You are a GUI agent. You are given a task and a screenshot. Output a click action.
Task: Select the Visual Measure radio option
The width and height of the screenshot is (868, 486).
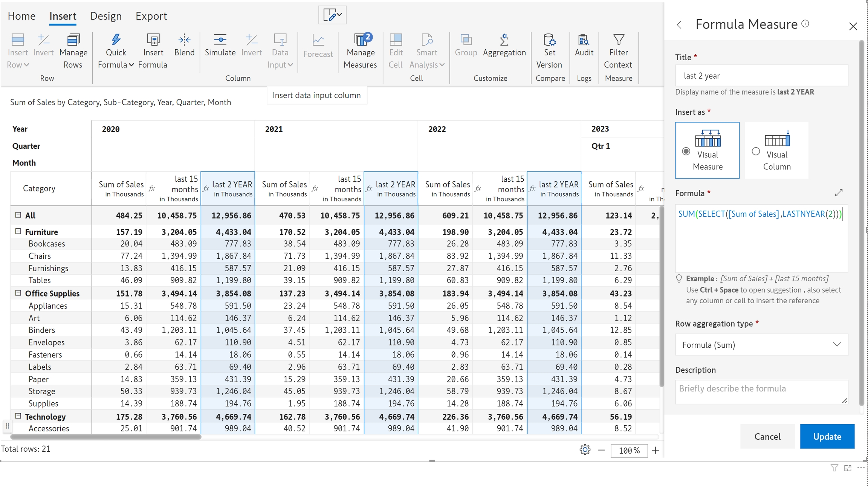coord(686,151)
